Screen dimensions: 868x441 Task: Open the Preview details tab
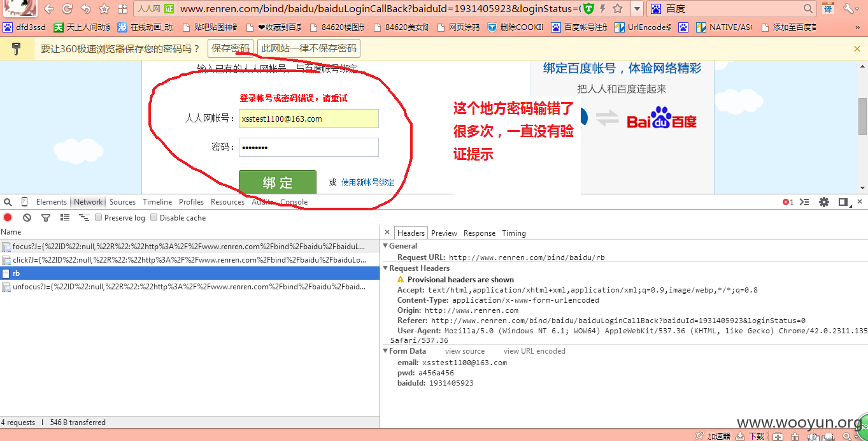pos(444,233)
